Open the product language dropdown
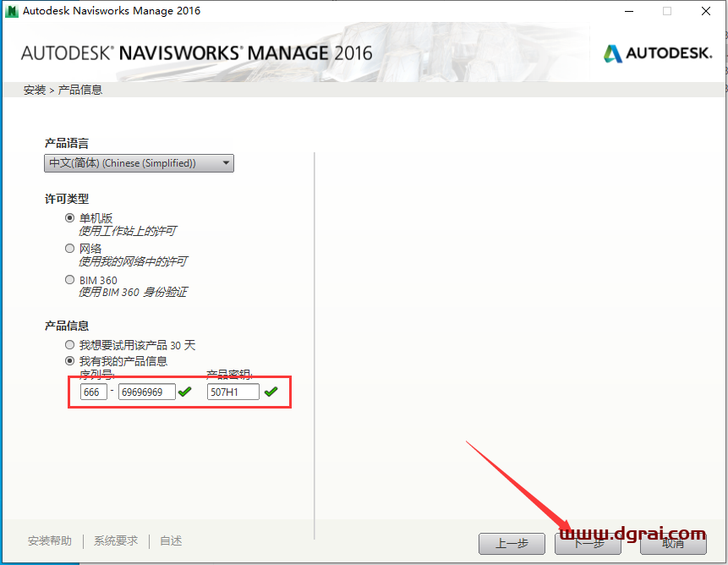The height and width of the screenshot is (565, 728). point(139,163)
